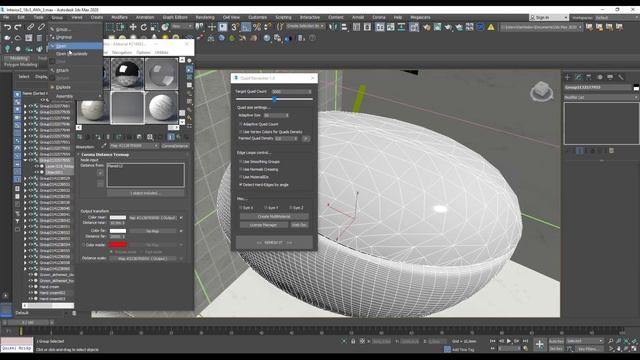Open the Modifiers menu
The image size is (640, 360).
(119, 18)
